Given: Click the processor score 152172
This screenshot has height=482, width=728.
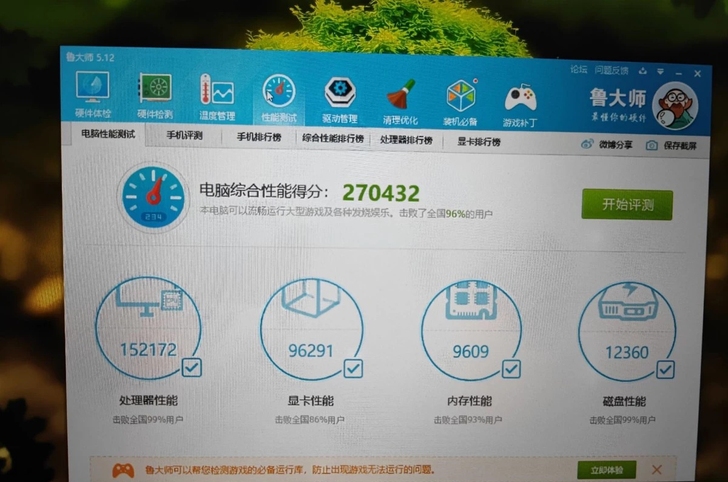Looking at the screenshot, I should pyautogui.click(x=149, y=349).
